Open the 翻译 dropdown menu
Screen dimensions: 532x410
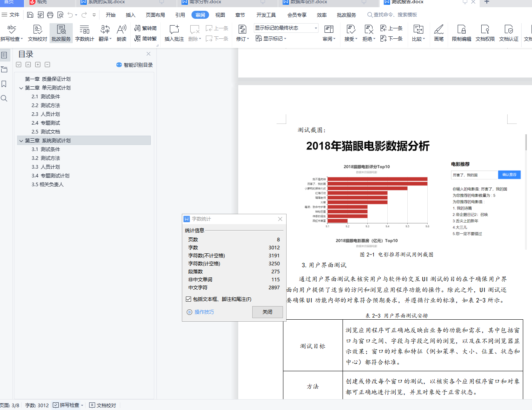pos(105,33)
